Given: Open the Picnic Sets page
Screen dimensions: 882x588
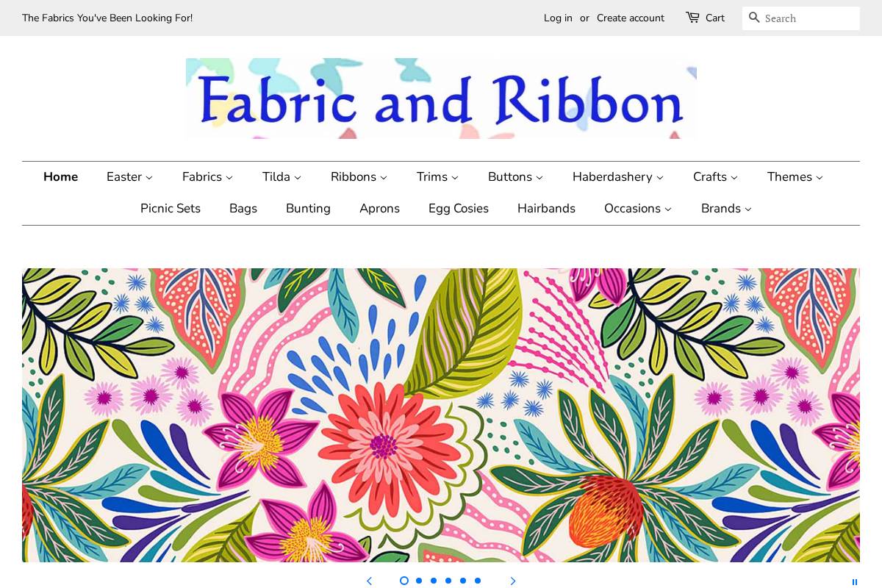Looking at the screenshot, I should pyautogui.click(x=171, y=209).
